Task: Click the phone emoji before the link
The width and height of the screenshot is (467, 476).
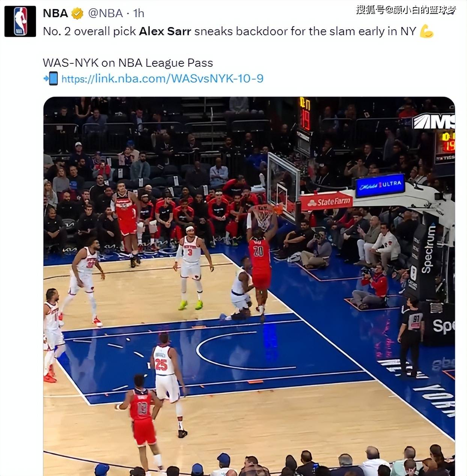Action: (51, 78)
